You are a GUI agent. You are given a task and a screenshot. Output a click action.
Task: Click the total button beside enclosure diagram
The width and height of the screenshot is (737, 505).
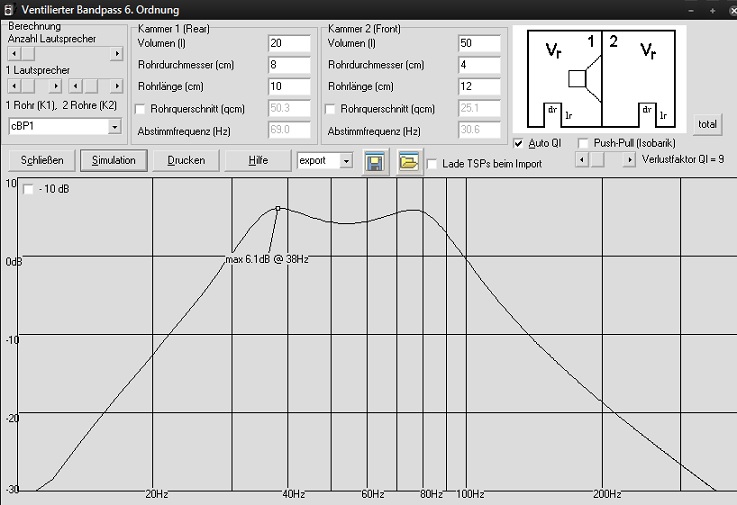707,125
